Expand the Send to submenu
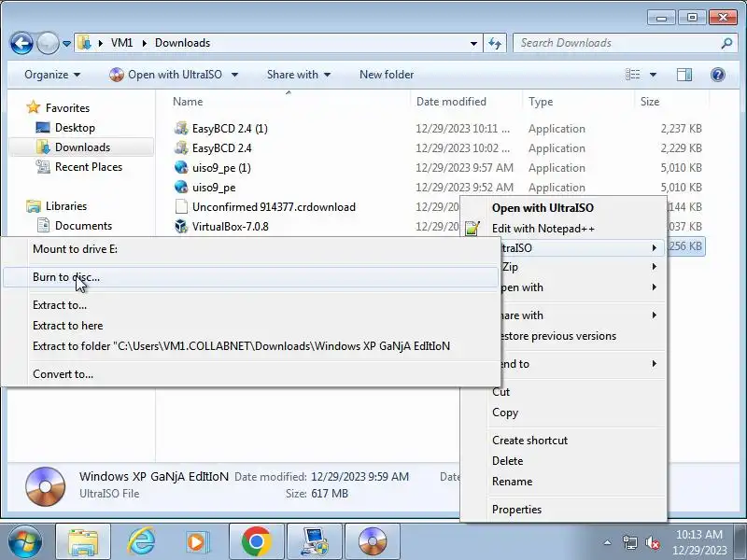The image size is (747, 560). click(582, 364)
